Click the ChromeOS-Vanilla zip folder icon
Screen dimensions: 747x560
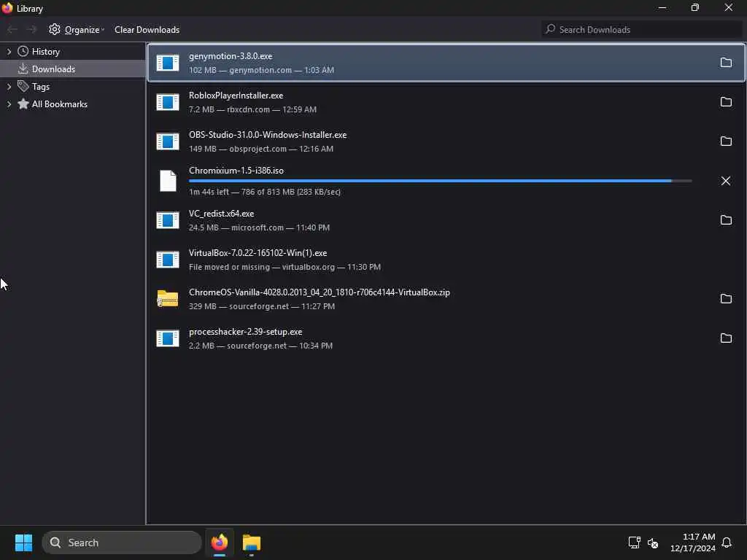pos(168,298)
